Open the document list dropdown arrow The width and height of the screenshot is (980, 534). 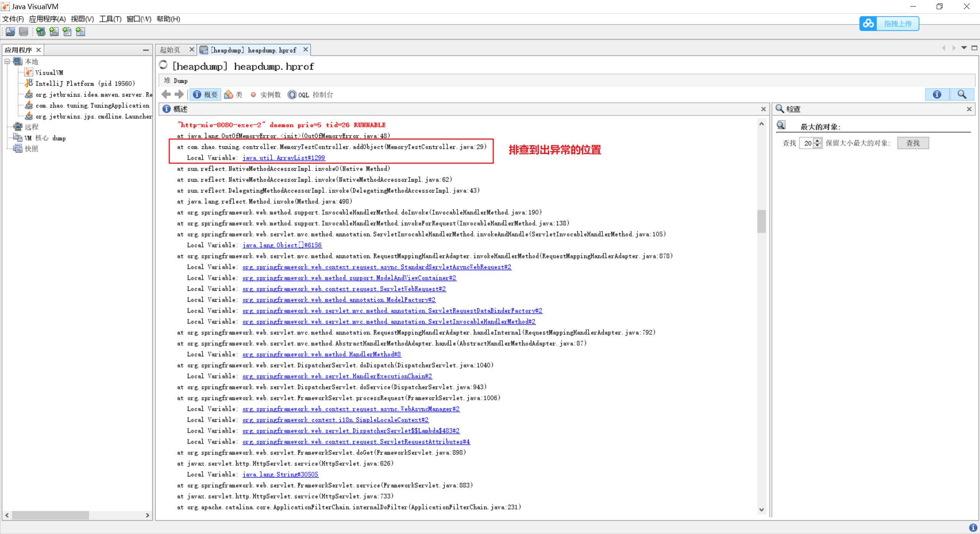coord(964,48)
